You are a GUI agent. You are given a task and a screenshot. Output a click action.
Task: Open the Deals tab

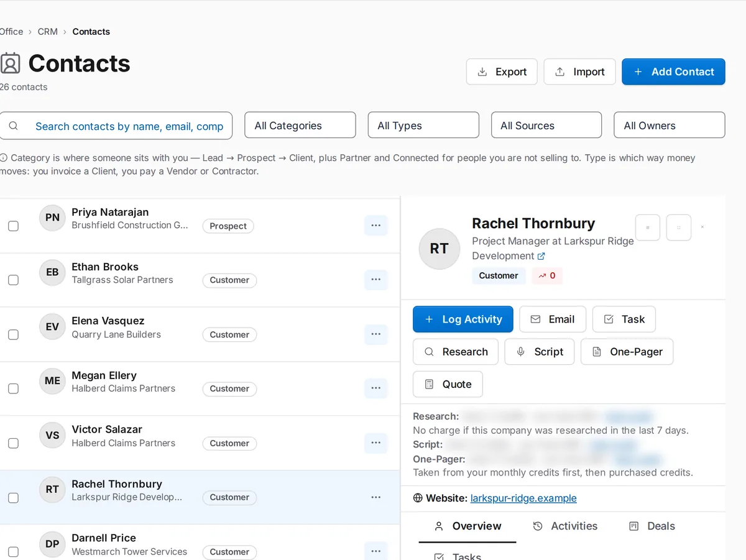[652, 526]
